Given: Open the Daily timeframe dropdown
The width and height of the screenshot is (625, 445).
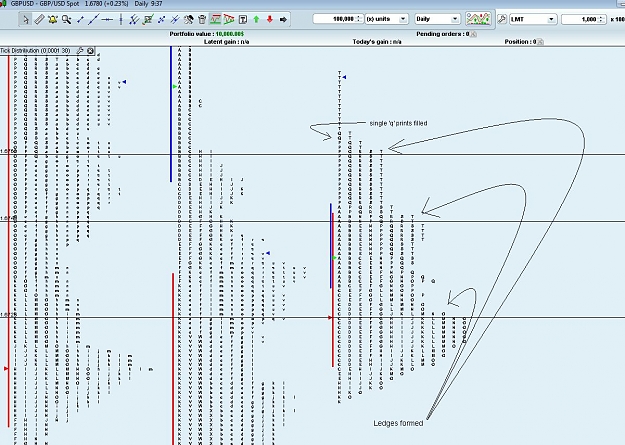Looking at the screenshot, I should click(x=437, y=19).
